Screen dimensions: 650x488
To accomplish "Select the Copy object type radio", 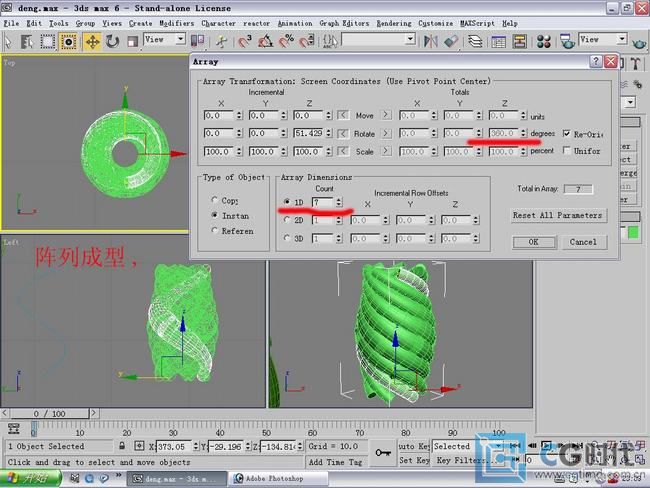I will pyautogui.click(x=214, y=200).
